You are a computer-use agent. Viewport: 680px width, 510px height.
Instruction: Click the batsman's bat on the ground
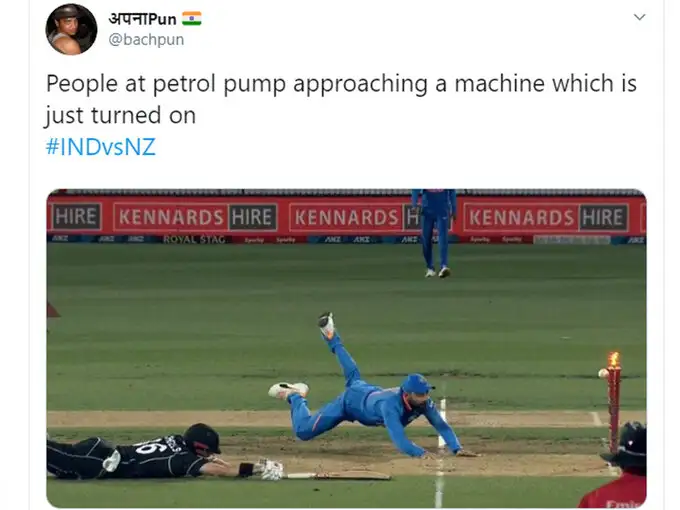337,476
